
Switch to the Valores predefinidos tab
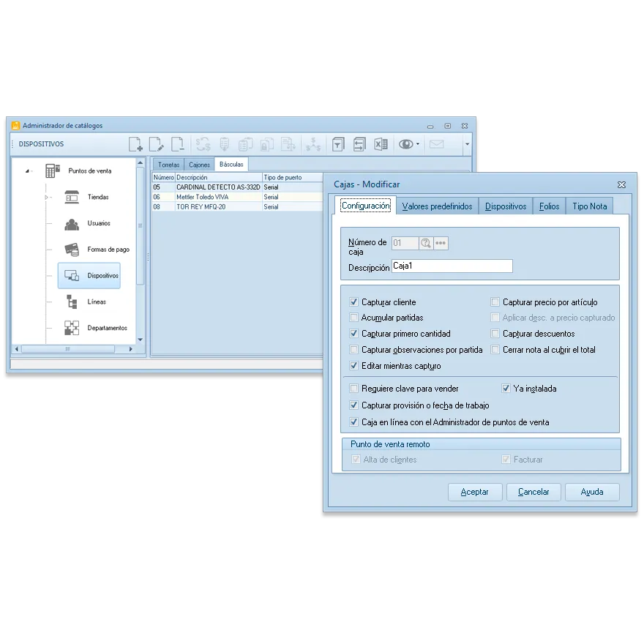tap(437, 206)
